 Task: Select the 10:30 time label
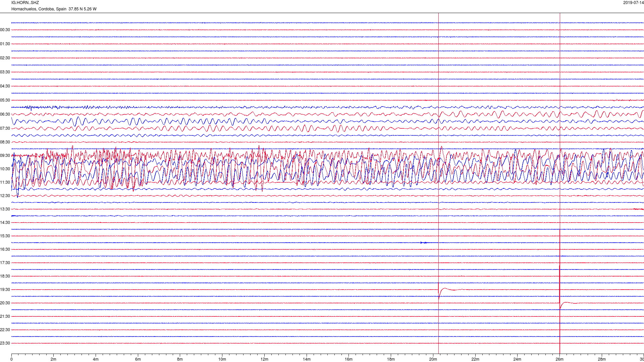[x=5, y=169]
